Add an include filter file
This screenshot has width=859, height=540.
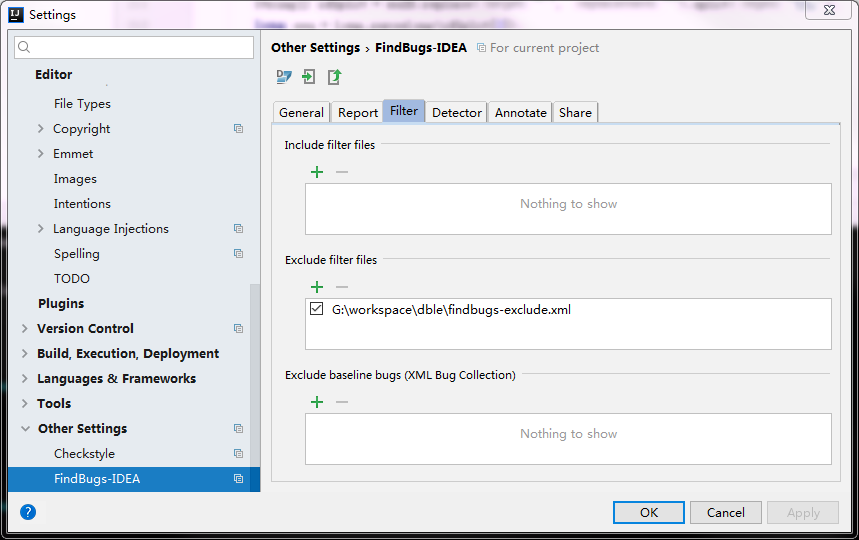click(317, 172)
